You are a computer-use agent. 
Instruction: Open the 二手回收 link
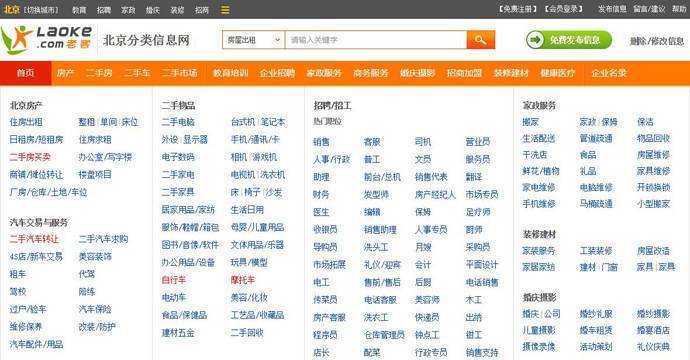click(x=247, y=333)
